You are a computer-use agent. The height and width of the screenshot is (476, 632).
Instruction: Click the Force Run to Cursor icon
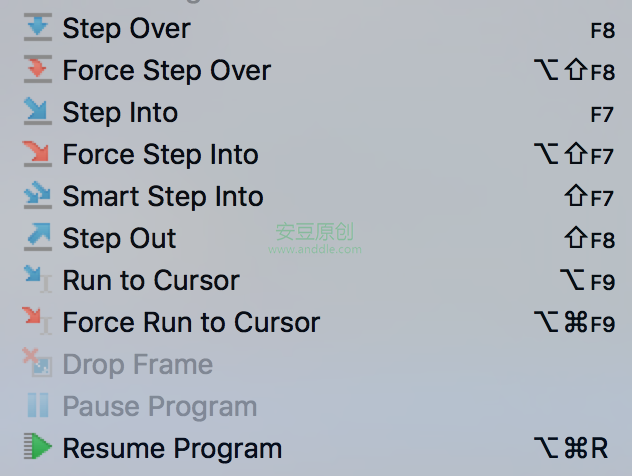[38, 322]
